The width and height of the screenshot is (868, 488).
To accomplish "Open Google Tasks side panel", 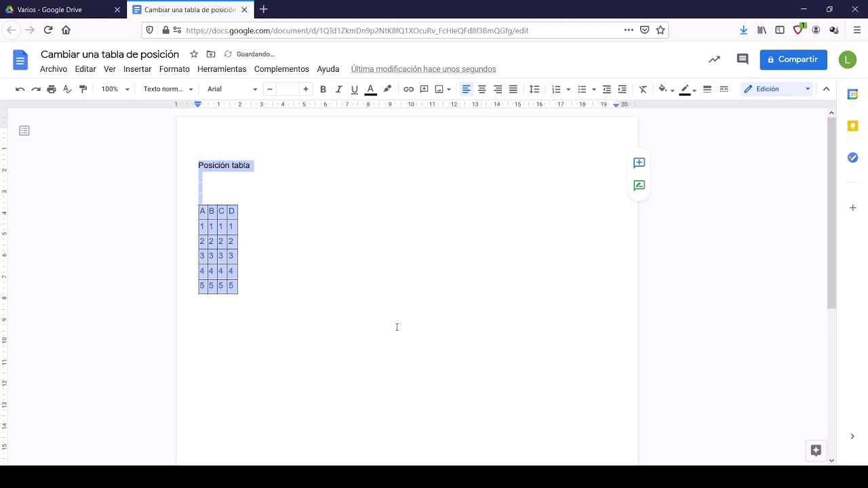I will [853, 158].
